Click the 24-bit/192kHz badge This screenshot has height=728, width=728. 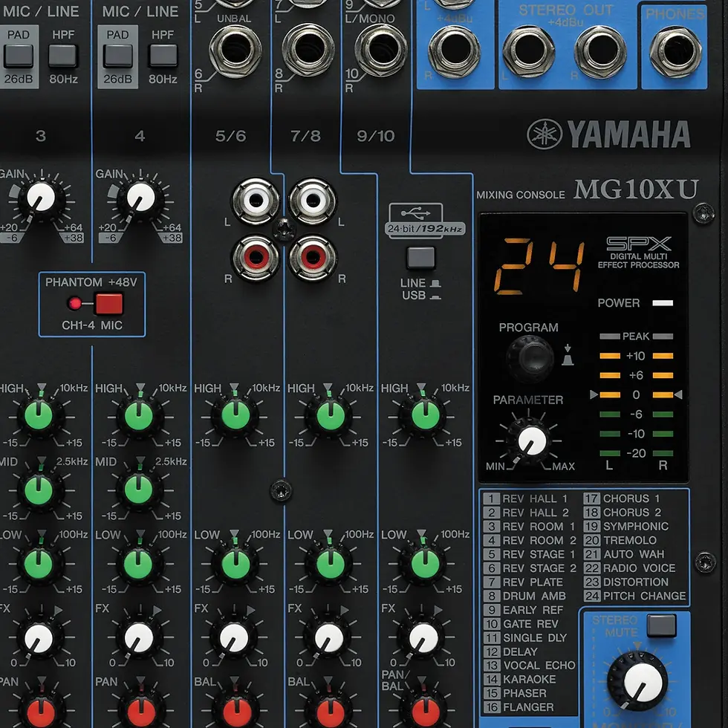425,229
